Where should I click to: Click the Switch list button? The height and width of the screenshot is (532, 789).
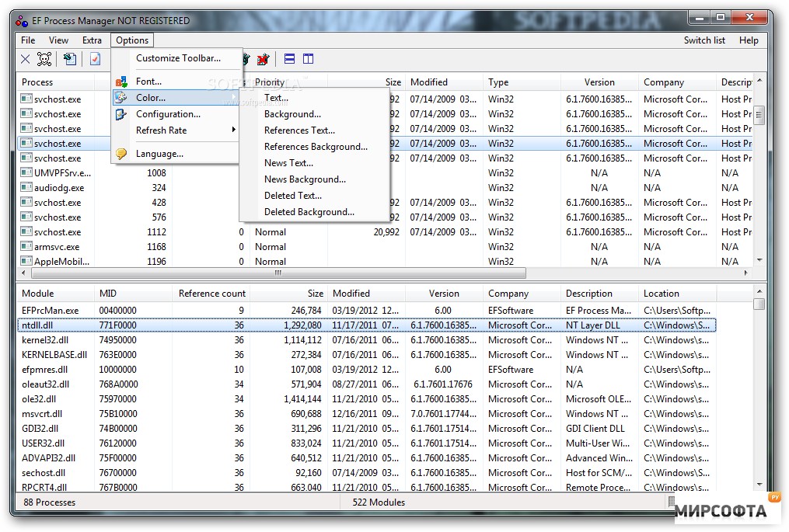click(x=704, y=40)
